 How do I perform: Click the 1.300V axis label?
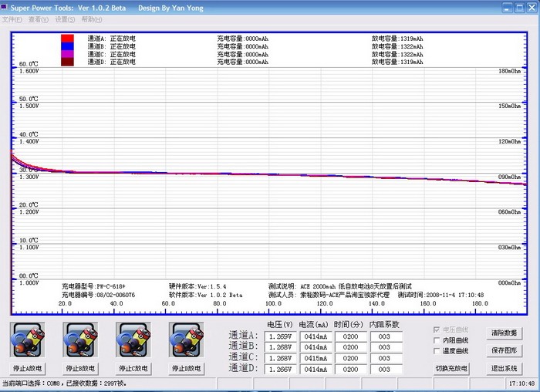(29, 177)
